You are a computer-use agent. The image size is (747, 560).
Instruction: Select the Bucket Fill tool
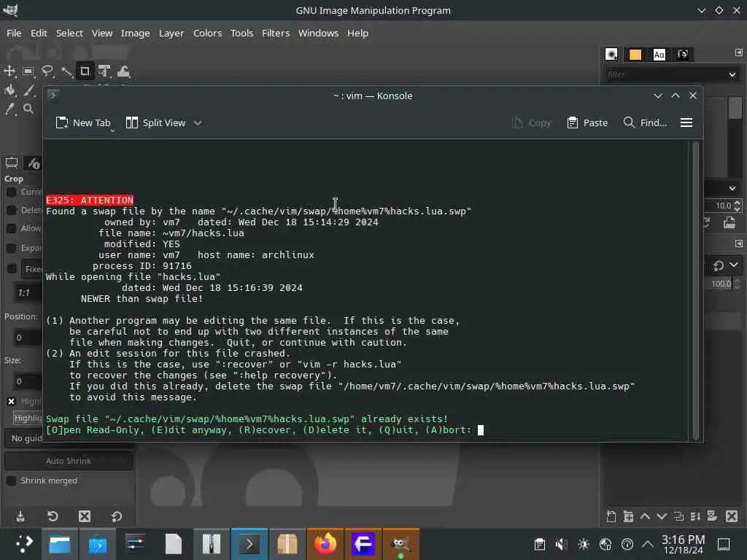tap(9, 90)
